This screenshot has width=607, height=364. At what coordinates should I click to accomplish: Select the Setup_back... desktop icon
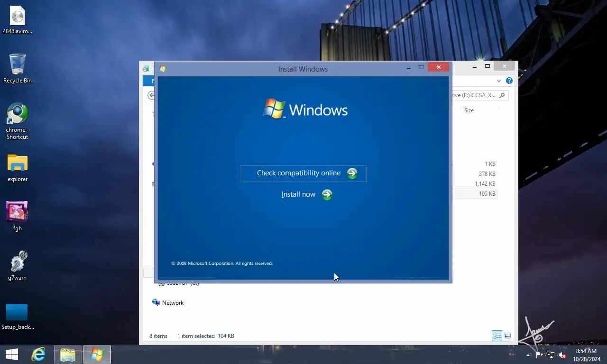click(x=18, y=317)
